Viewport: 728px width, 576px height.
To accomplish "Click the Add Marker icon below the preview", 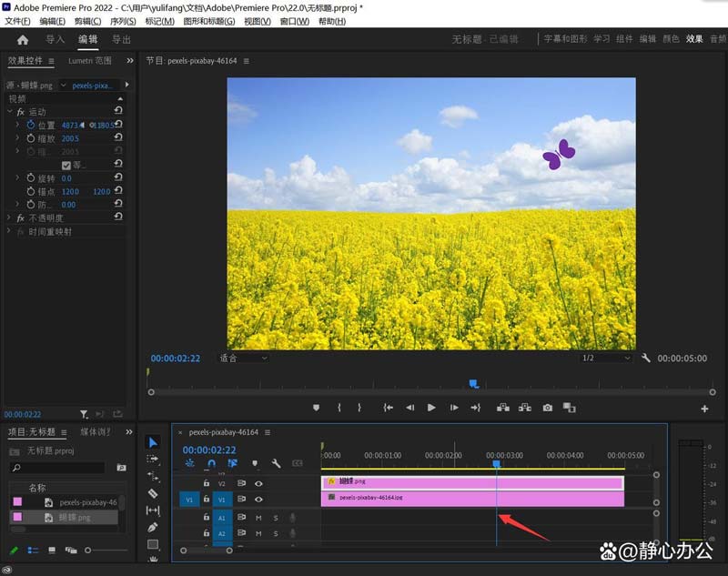I will 316,408.
